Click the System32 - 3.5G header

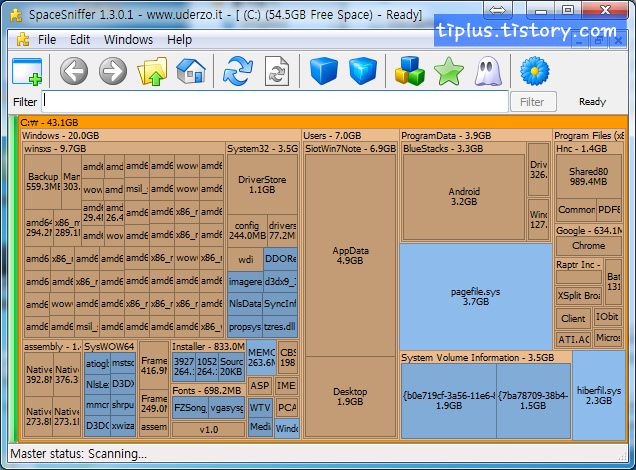point(262,148)
